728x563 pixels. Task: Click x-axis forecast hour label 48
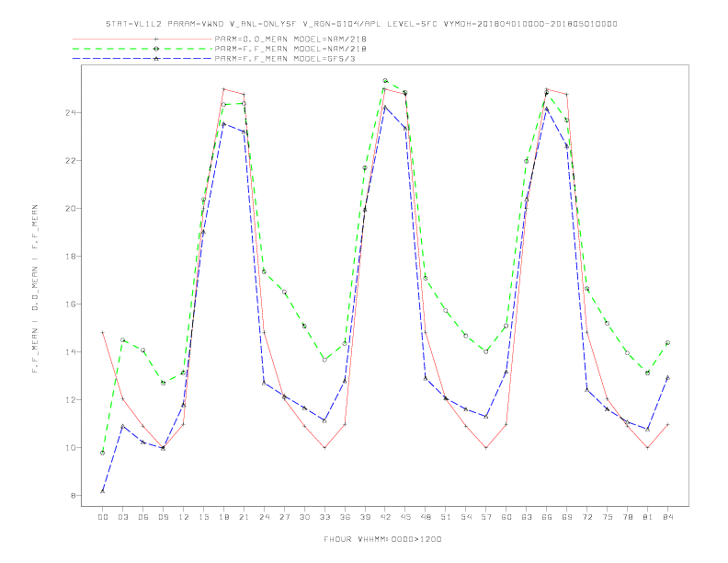coord(426,517)
